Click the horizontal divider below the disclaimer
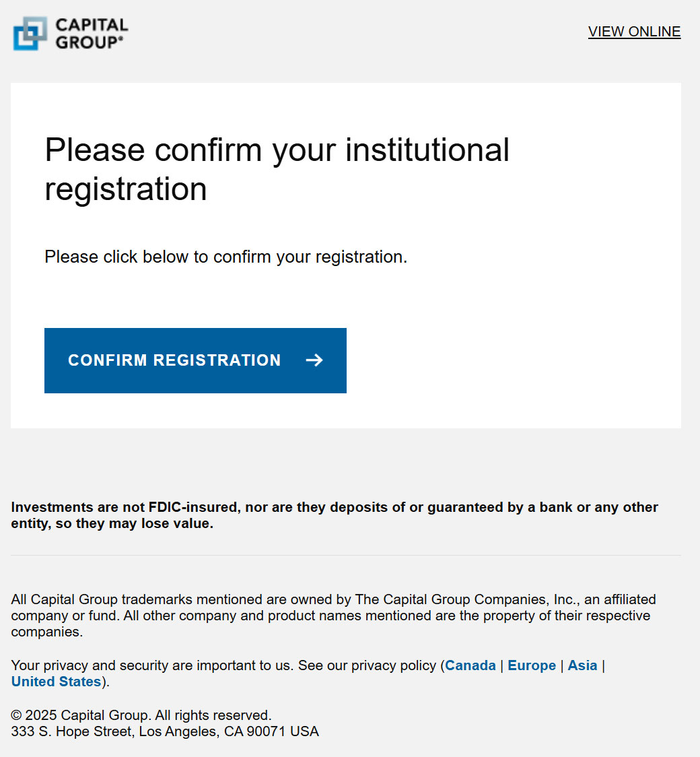Image resolution: width=700 pixels, height=757 pixels. click(x=346, y=556)
